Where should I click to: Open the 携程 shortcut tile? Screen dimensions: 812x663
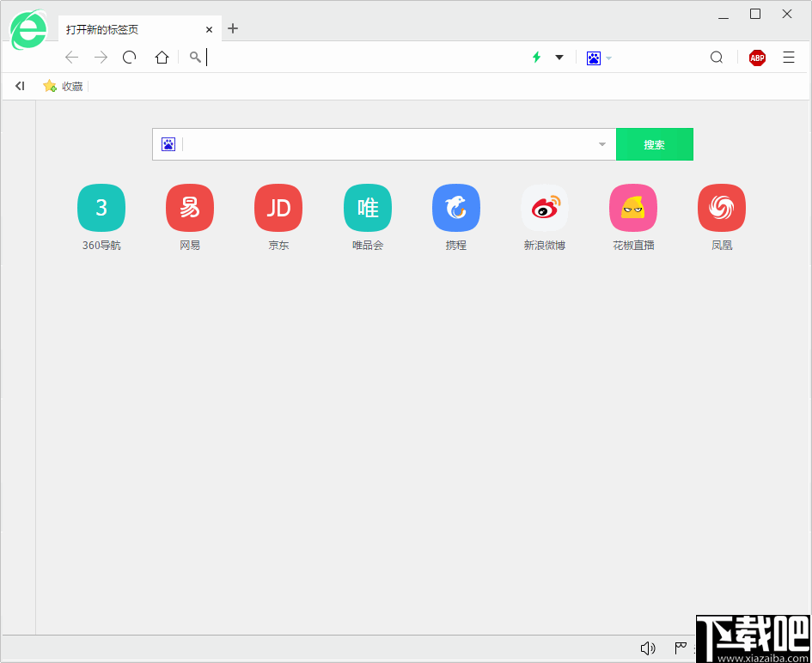point(456,208)
